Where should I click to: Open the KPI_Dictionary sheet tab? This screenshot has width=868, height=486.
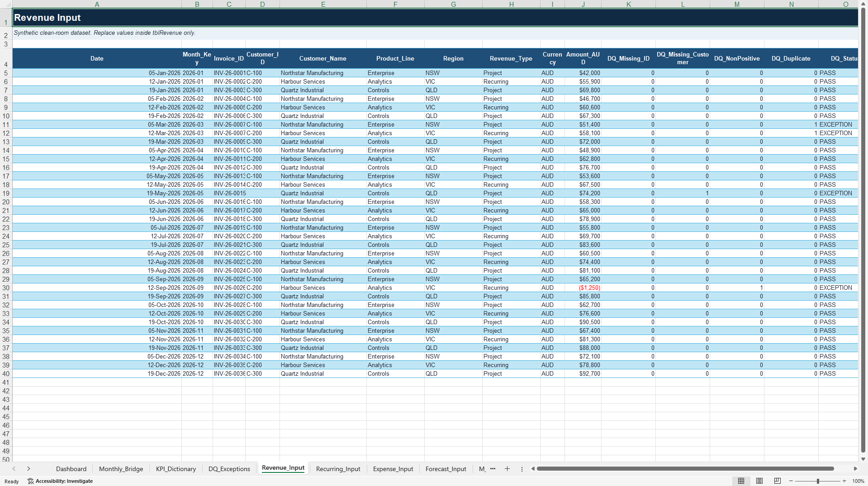[x=175, y=469]
